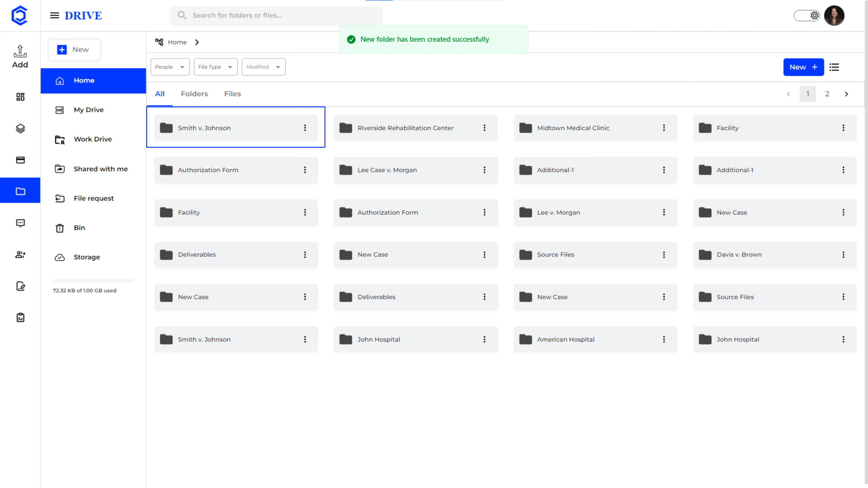The height and width of the screenshot is (488, 868).
Task: Go to previous page with left chevron
Action: pos(788,94)
